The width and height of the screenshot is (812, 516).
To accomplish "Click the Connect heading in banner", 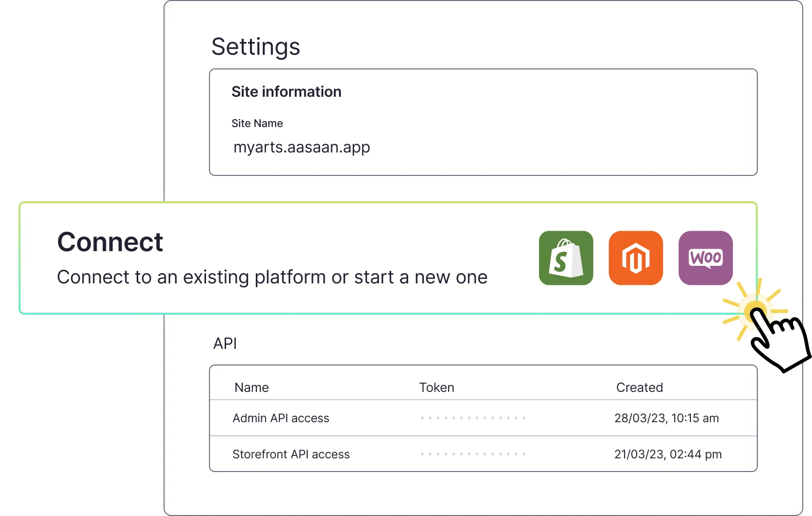I will 110,242.
